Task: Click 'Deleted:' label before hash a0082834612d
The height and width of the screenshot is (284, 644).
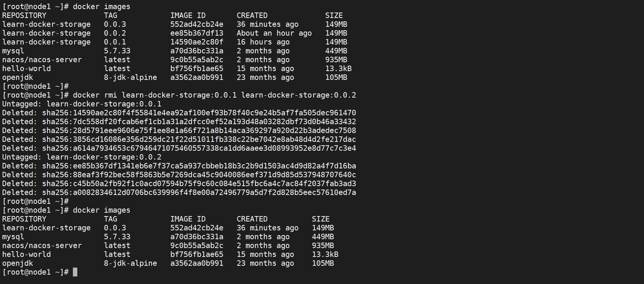Action: coord(20,192)
